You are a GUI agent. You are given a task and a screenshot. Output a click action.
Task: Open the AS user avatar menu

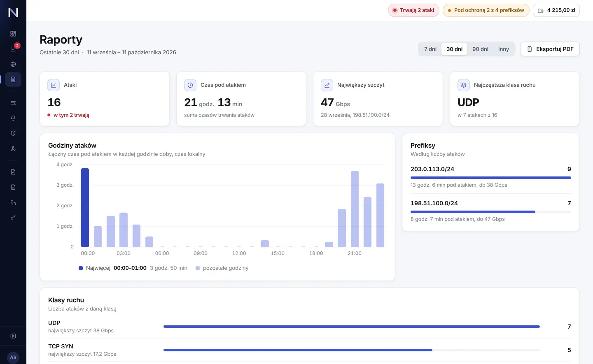pos(13,357)
